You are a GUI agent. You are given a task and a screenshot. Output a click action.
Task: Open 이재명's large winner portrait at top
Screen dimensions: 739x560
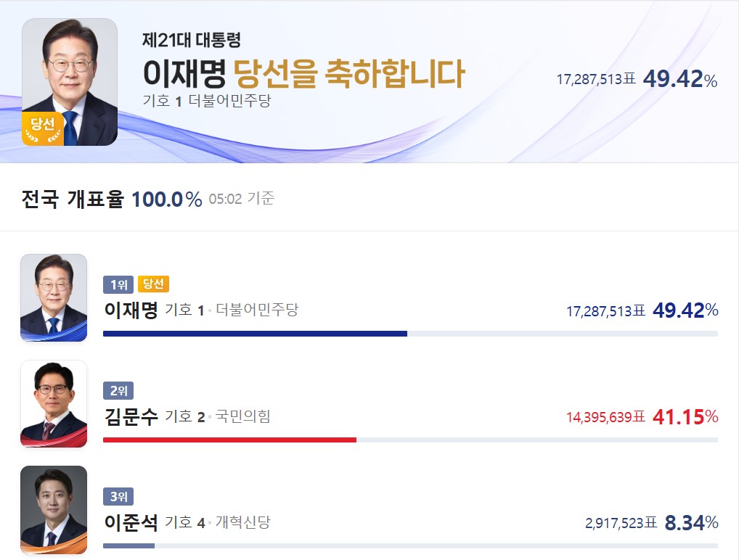pyautogui.click(x=70, y=78)
